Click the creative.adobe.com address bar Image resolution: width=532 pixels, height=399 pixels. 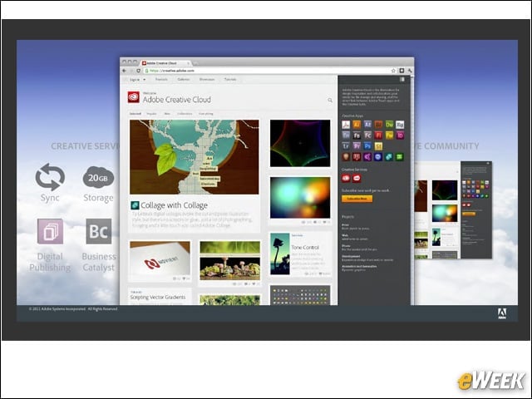tap(266, 71)
